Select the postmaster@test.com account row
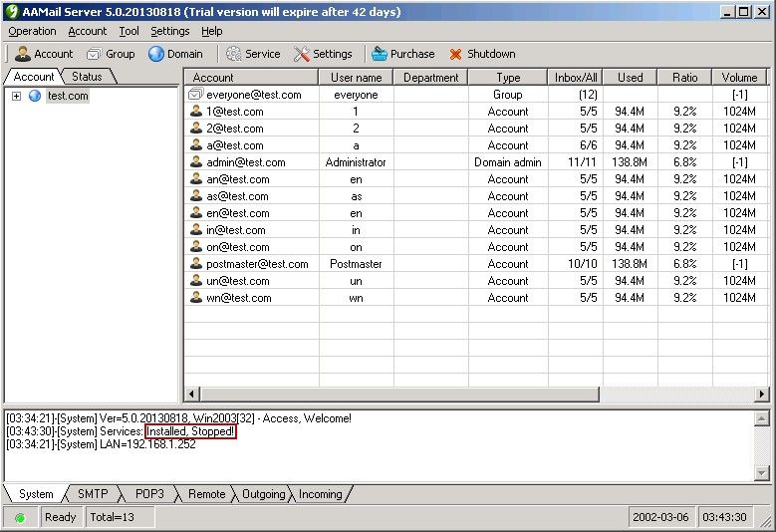This screenshot has height=532, width=776. [476, 264]
